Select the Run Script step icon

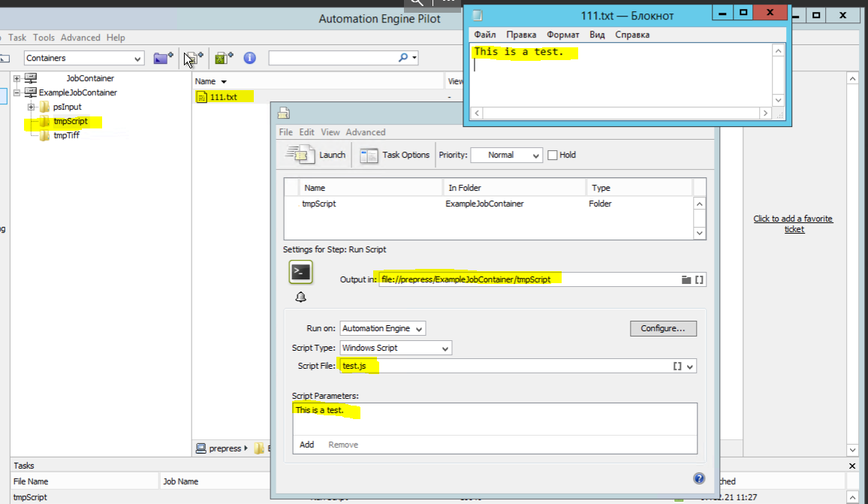(300, 272)
